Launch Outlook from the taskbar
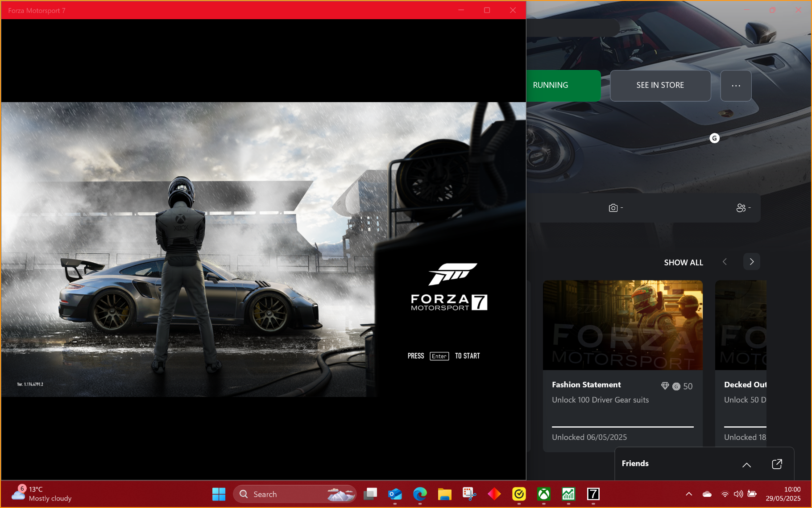Viewport: 812px width, 508px height. [395, 494]
